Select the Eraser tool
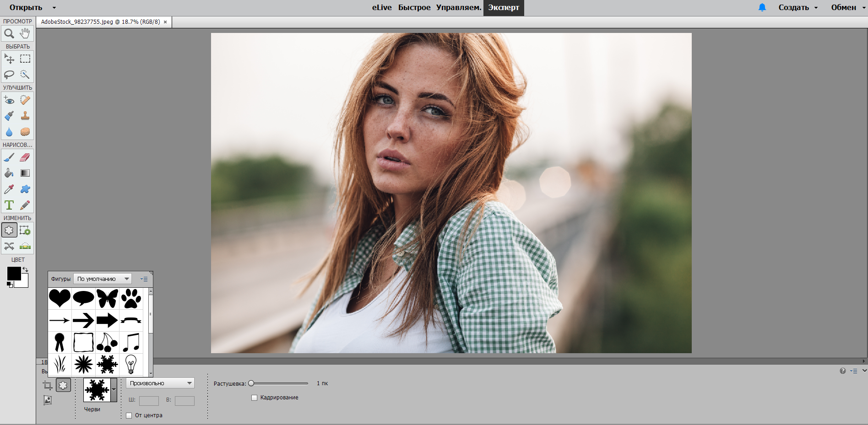Viewport: 868px width, 425px height. [25, 157]
